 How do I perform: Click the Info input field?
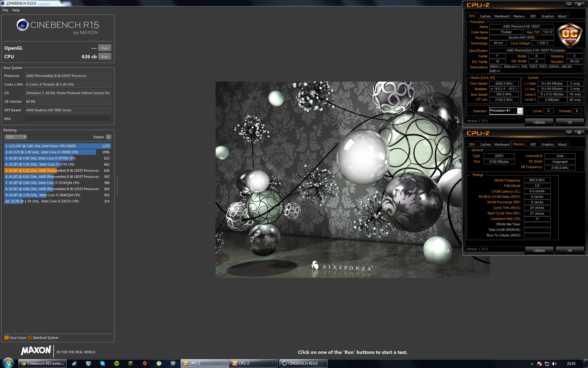click(x=68, y=119)
